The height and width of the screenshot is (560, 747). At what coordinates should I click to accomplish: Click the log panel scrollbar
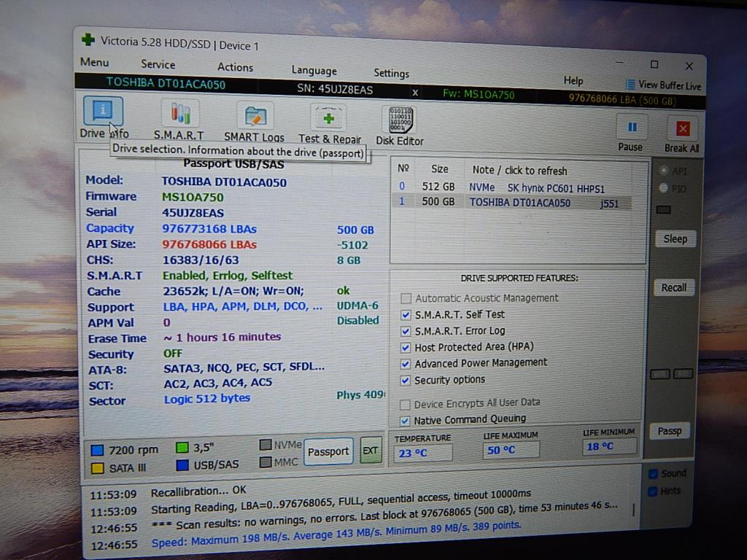coord(634,510)
